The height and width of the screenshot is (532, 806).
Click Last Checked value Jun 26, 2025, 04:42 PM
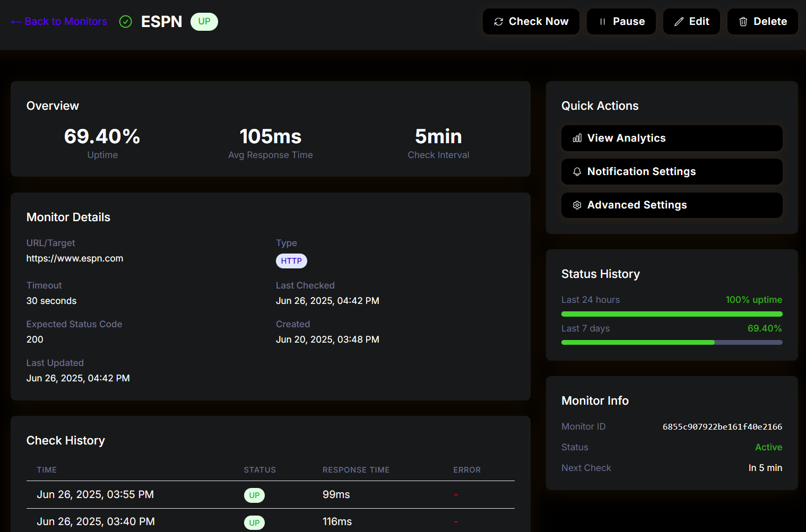click(327, 301)
